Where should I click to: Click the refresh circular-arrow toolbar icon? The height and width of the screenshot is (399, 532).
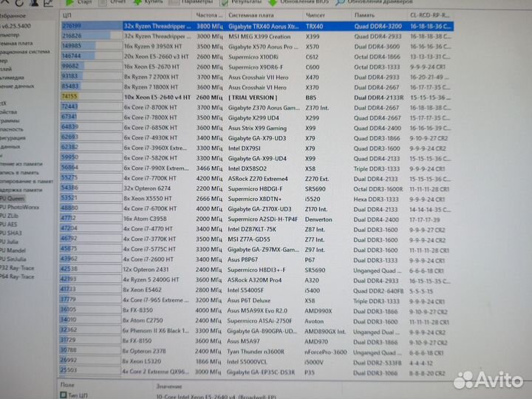pos(19,3)
